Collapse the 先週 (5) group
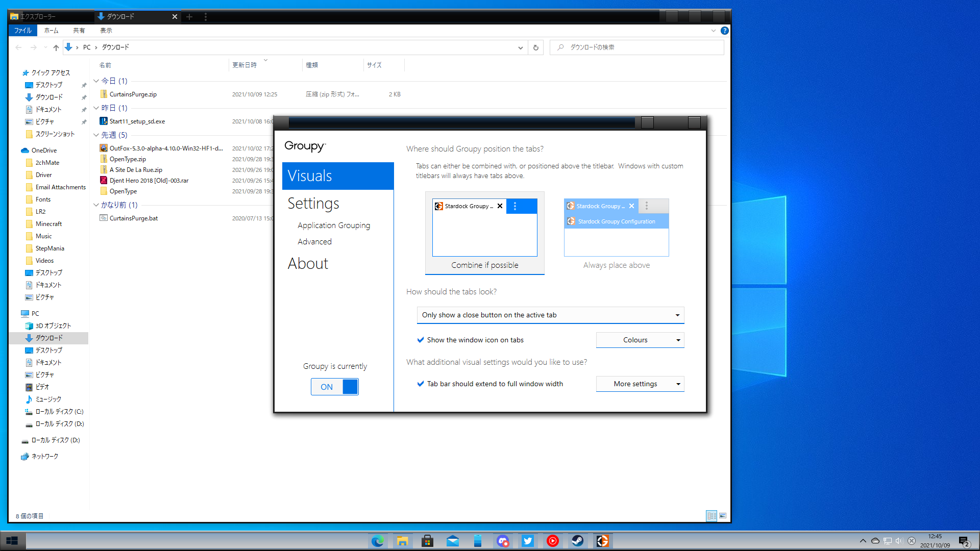The width and height of the screenshot is (980, 551). [x=96, y=135]
